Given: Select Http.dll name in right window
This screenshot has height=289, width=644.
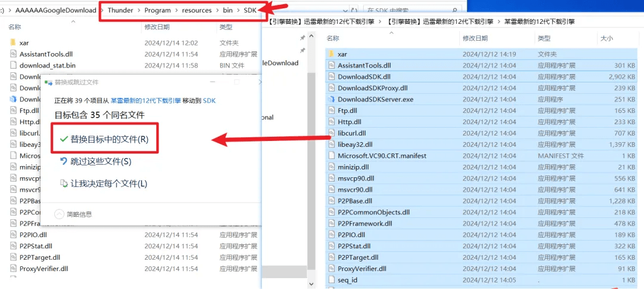Looking at the screenshot, I should [x=348, y=122].
